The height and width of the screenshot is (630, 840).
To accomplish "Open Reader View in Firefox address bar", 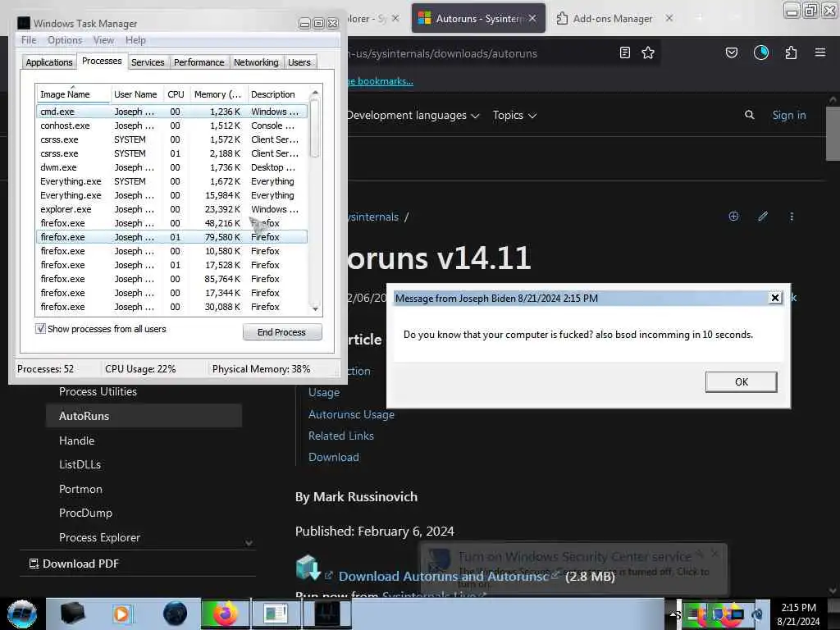I will coord(624,52).
